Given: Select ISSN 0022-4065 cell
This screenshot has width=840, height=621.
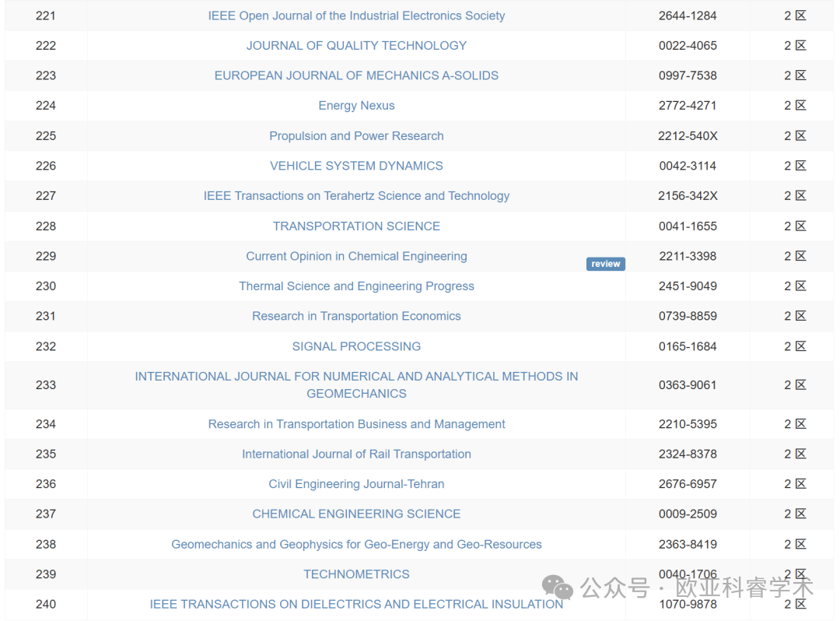Looking at the screenshot, I should tap(688, 46).
